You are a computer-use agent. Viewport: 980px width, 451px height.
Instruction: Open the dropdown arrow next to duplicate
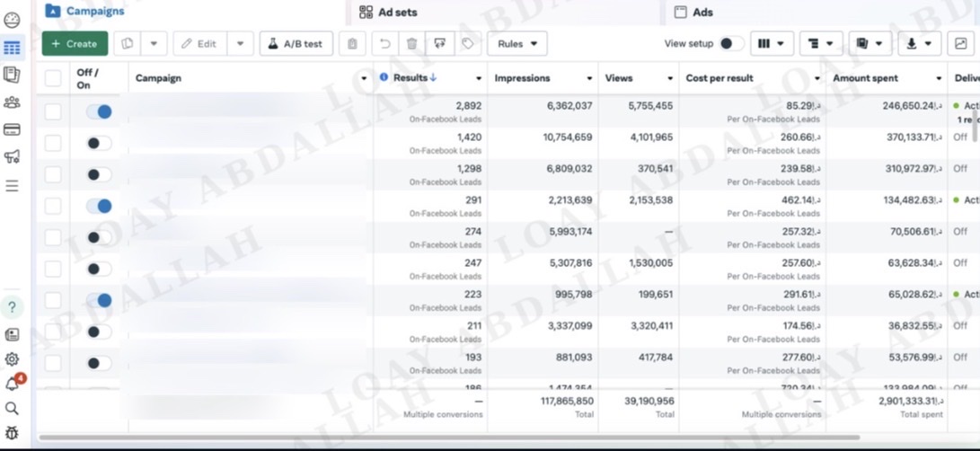coord(154,44)
